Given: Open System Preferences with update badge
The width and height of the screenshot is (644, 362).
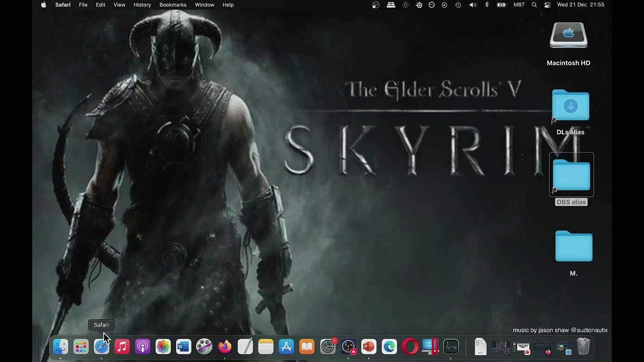Looking at the screenshot, I should [328, 346].
